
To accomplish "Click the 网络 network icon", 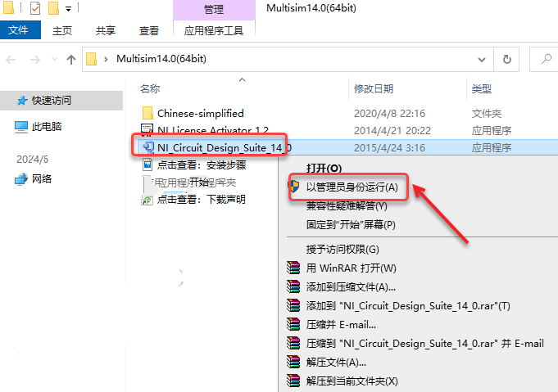I will click(21, 178).
